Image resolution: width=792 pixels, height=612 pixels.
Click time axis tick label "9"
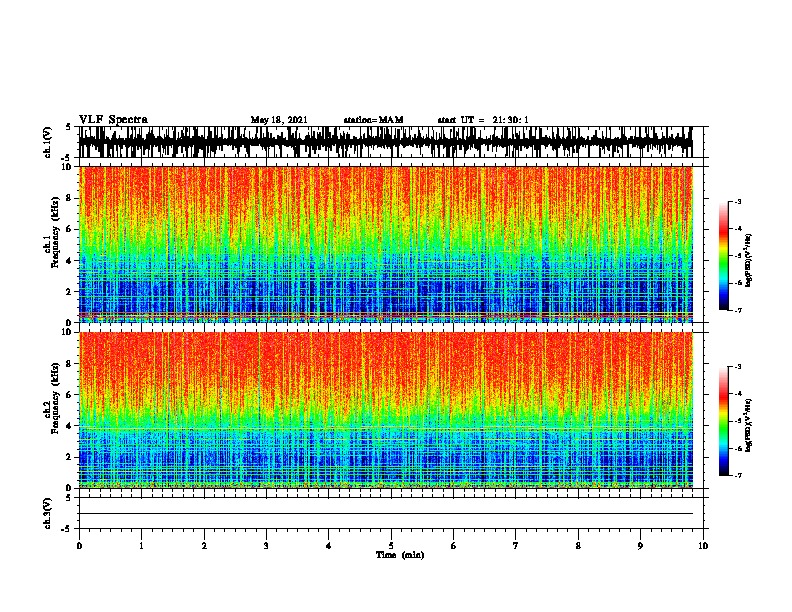(640, 546)
